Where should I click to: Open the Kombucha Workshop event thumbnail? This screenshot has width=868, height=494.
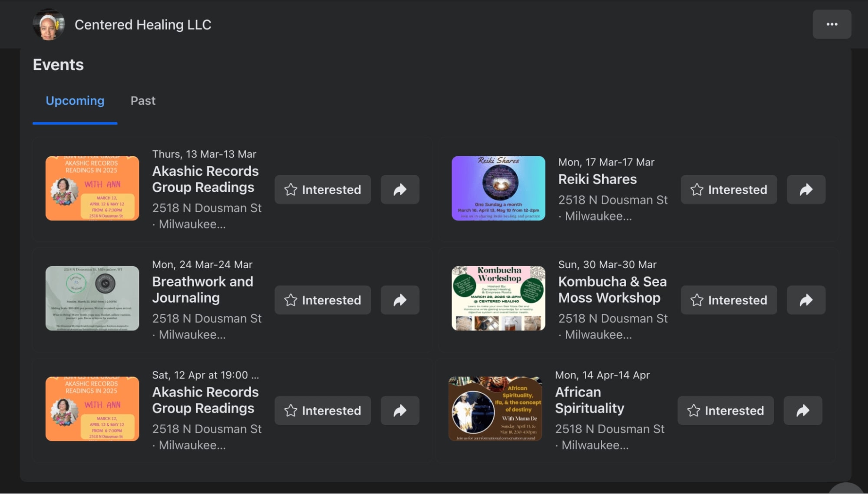498,298
